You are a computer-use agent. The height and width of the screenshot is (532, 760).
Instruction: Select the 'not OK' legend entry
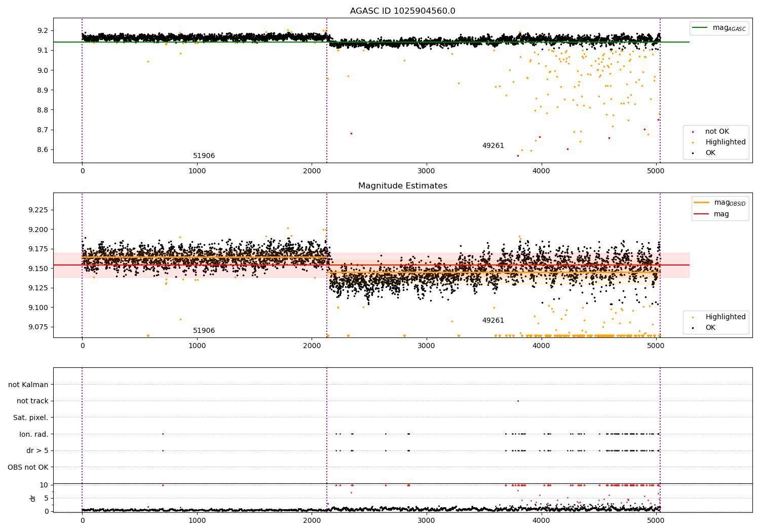point(717,132)
